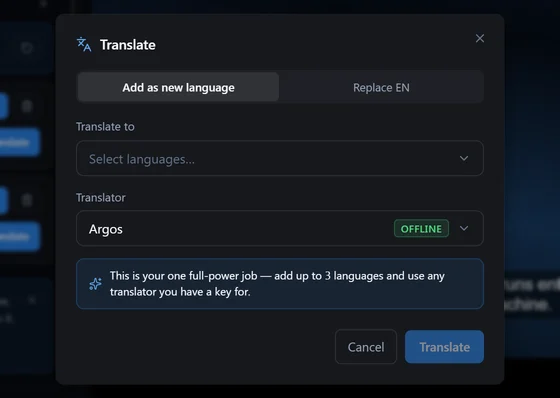Cancel the translation dialog

tap(366, 347)
